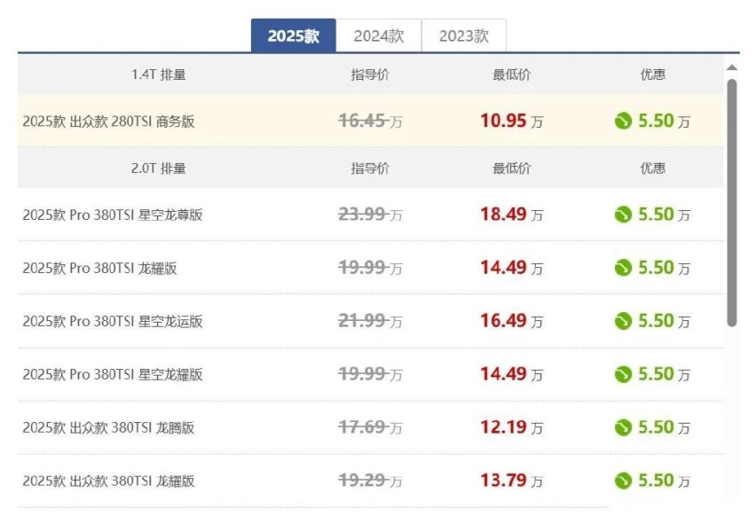
Task: Click green discount icon for Pro 380TSI 龙耀版
Action: click(x=623, y=268)
